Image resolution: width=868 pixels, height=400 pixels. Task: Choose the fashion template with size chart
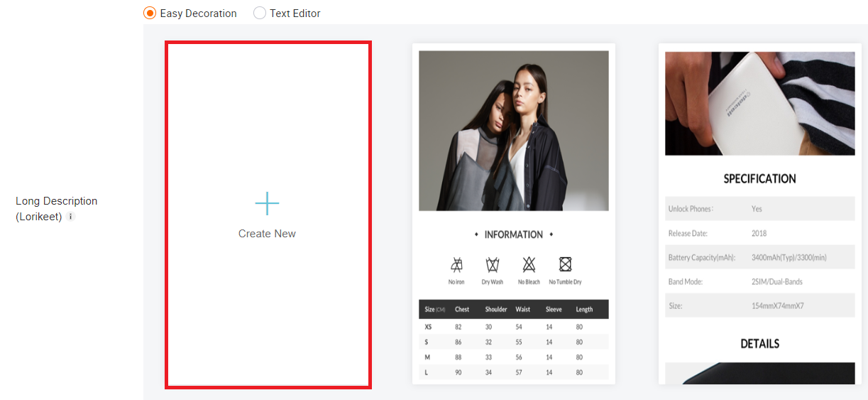[x=514, y=214]
